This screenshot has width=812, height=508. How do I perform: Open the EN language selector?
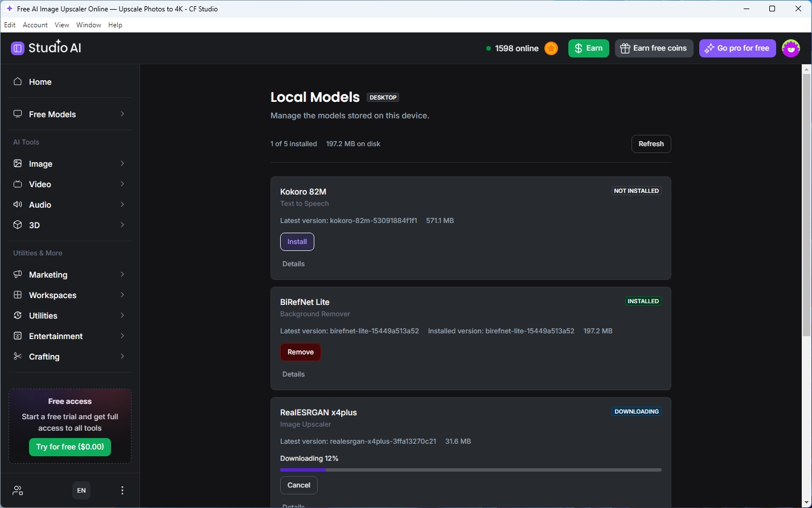(81, 490)
